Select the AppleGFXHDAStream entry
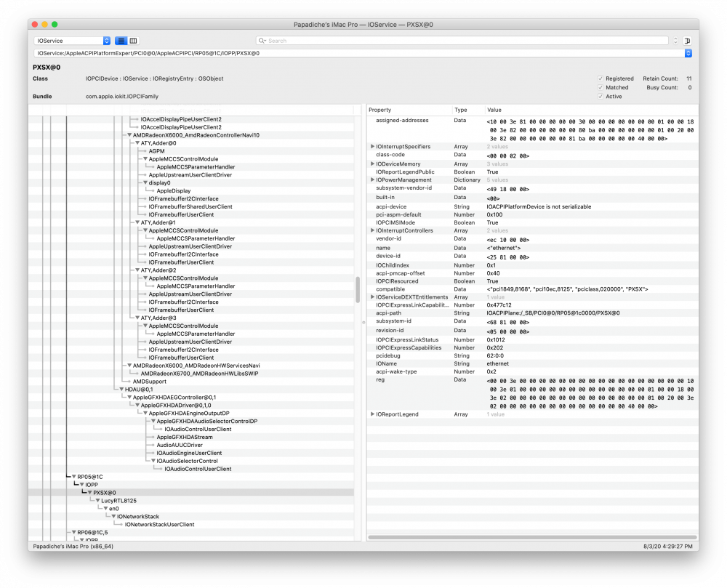Viewport: 727px width, 588px height. click(x=185, y=437)
